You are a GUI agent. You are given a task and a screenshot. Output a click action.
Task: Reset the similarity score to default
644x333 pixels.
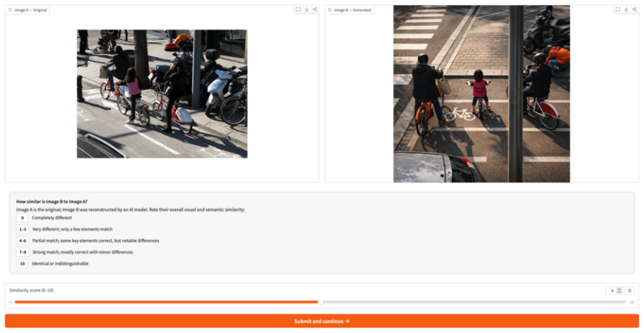(x=630, y=291)
